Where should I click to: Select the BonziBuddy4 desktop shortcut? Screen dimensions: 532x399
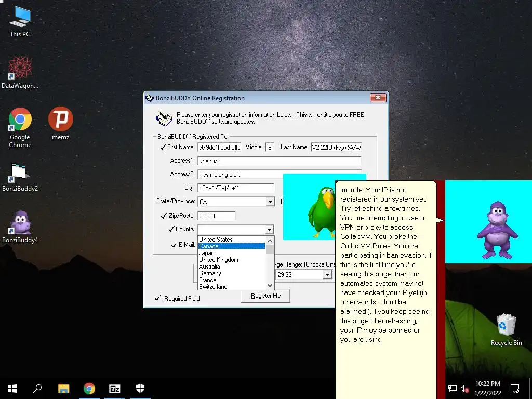(x=20, y=227)
